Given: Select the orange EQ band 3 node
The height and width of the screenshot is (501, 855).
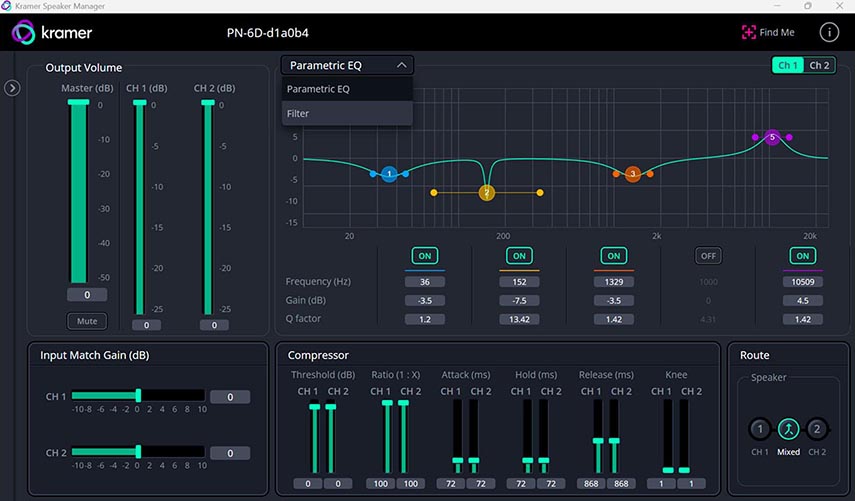Looking at the screenshot, I should tap(632, 174).
